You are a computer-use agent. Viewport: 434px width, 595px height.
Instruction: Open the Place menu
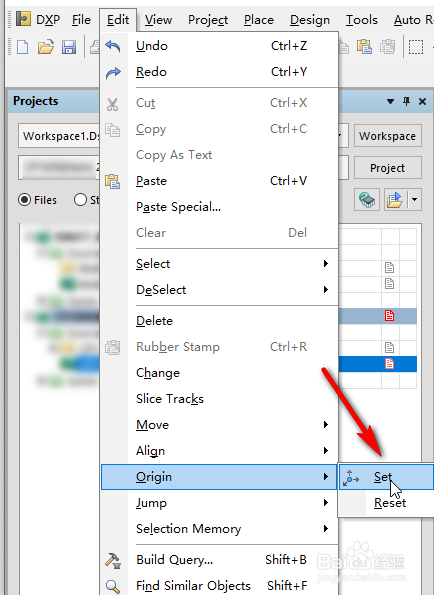[259, 20]
